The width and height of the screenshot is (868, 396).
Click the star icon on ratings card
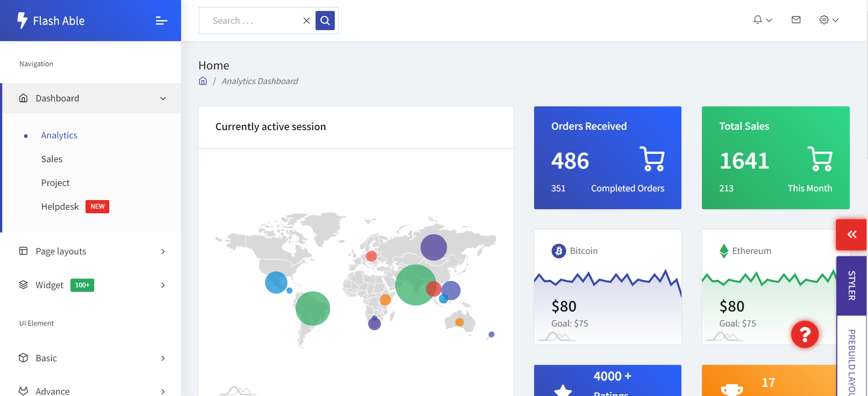pyautogui.click(x=563, y=391)
